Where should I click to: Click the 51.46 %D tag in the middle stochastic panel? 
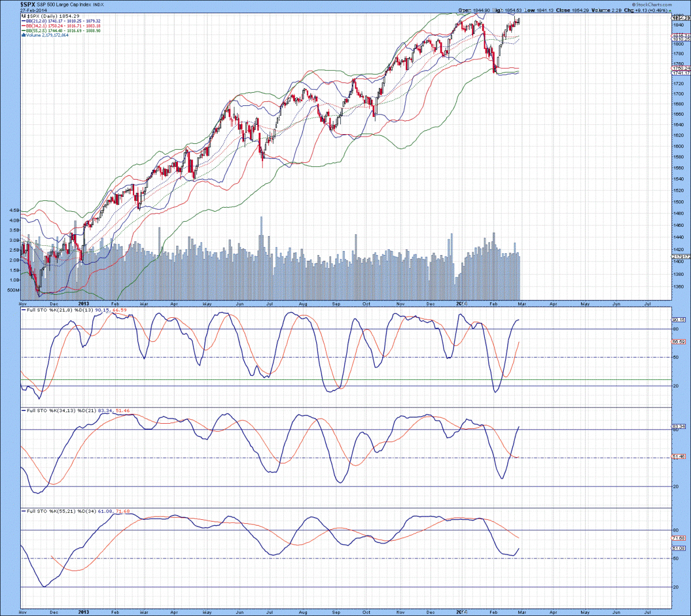(679, 457)
